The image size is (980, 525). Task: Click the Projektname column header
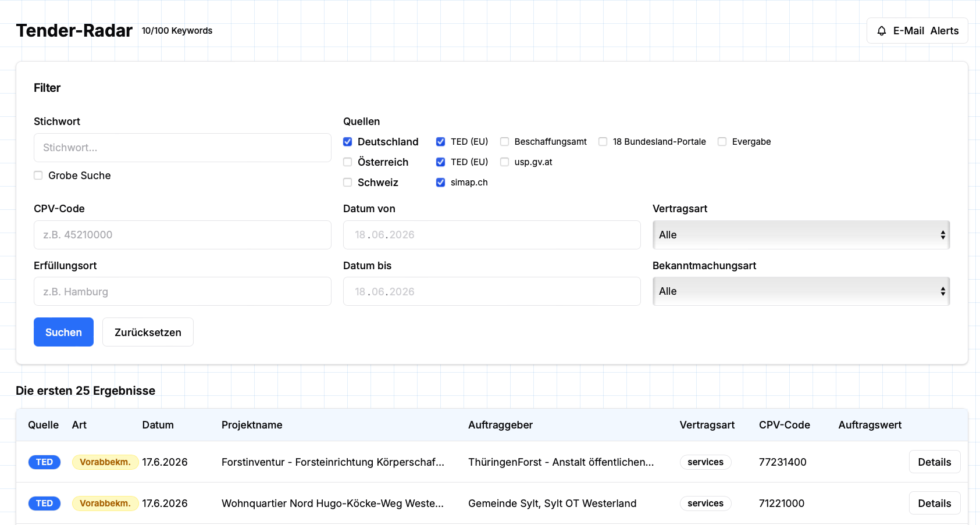click(252, 425)
